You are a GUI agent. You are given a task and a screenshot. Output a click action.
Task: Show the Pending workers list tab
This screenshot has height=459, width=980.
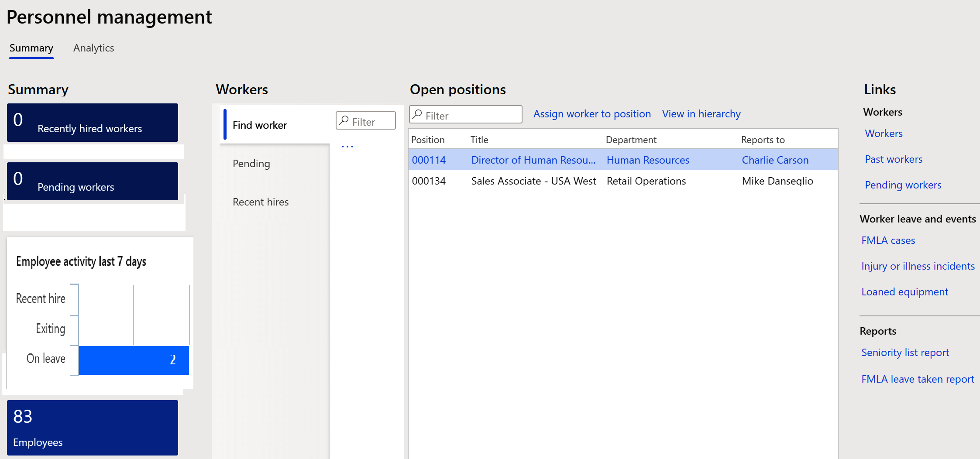251,164
